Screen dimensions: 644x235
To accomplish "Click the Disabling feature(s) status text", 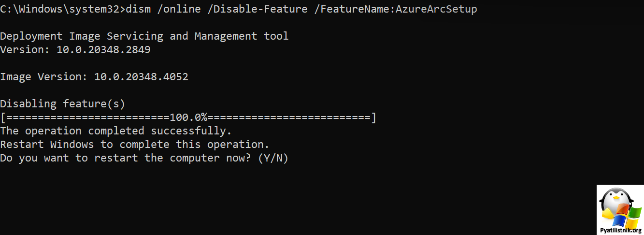I will [x=63, y=104].
